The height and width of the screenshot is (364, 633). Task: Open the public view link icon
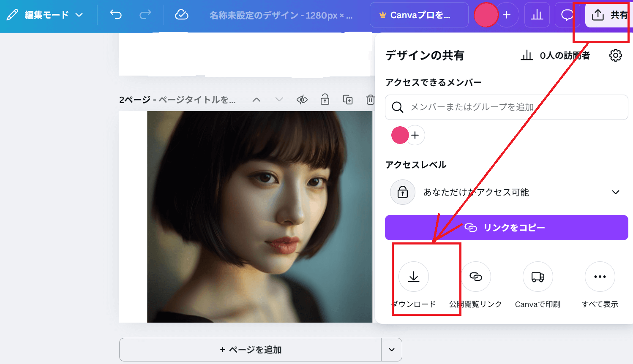[476, 277]
